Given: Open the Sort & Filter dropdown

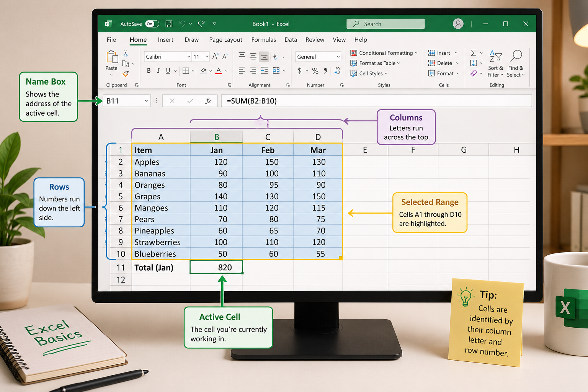Looking at the screenshot, I should pos(495,64).
